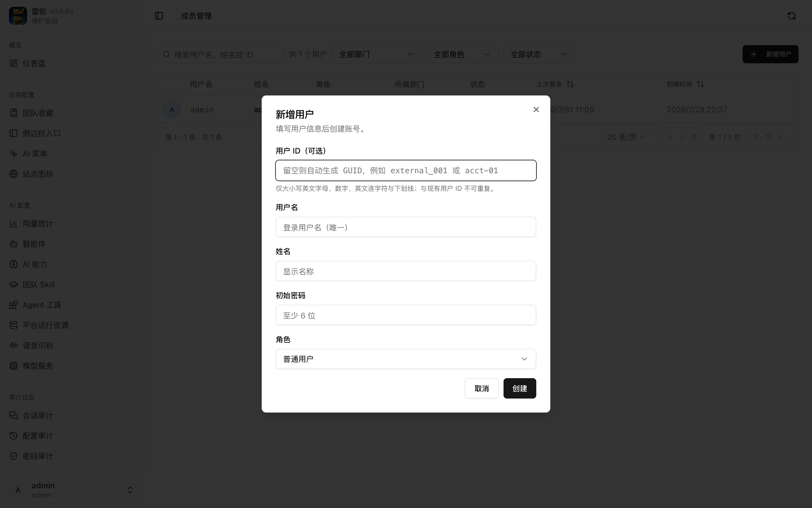Open AI 能力 brain icon
Viewport: 812px width, 508px height.
tap(14, 264)
